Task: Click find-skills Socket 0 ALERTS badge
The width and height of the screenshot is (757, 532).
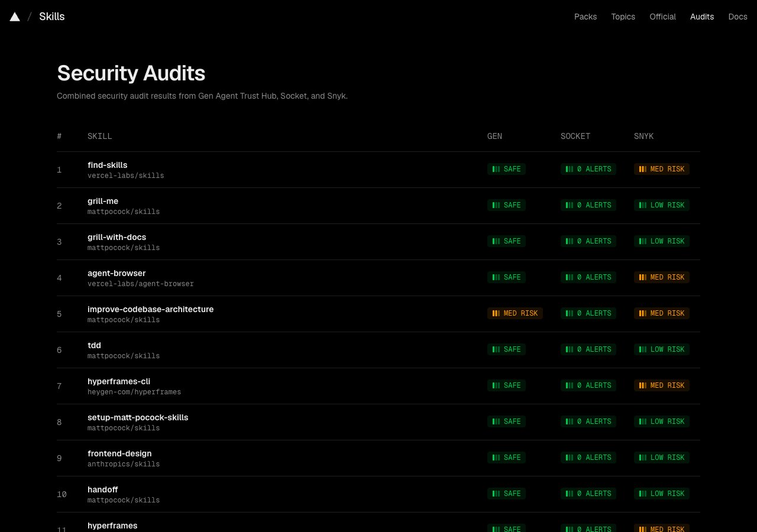Action: coord(588,169)
